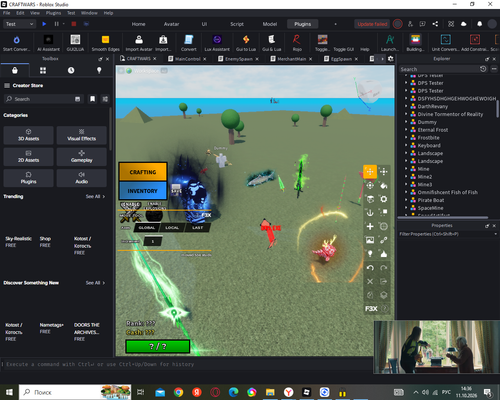Viewport: 500px width, 400px height.
Task: Click the Toolbox search field
Action: (x=43, y=99)
